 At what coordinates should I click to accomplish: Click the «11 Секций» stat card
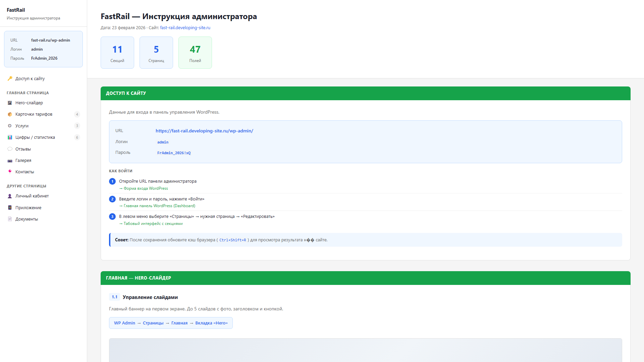click(117, 53)
